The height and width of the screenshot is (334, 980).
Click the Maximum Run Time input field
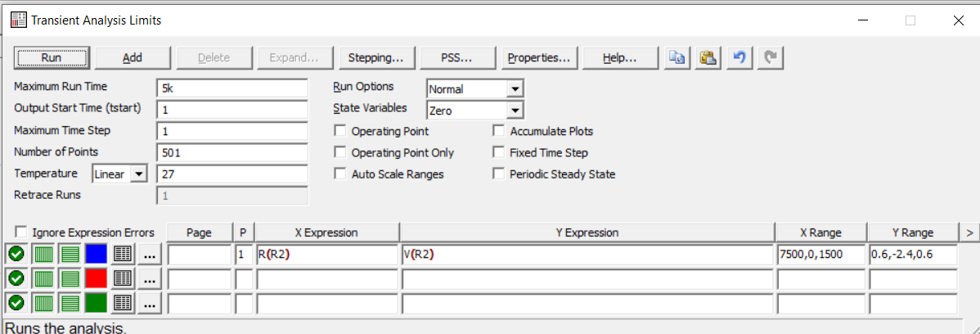pyautogui.click(x=232, y=88)
